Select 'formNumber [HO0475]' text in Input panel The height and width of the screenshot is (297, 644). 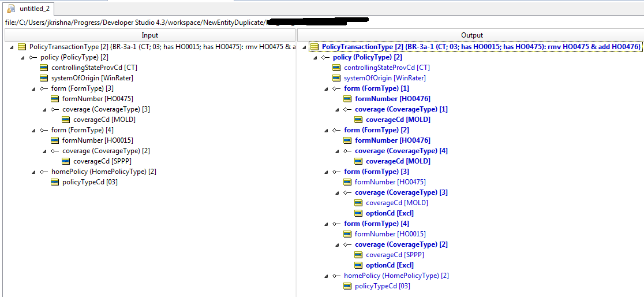[x=98, y=99]
